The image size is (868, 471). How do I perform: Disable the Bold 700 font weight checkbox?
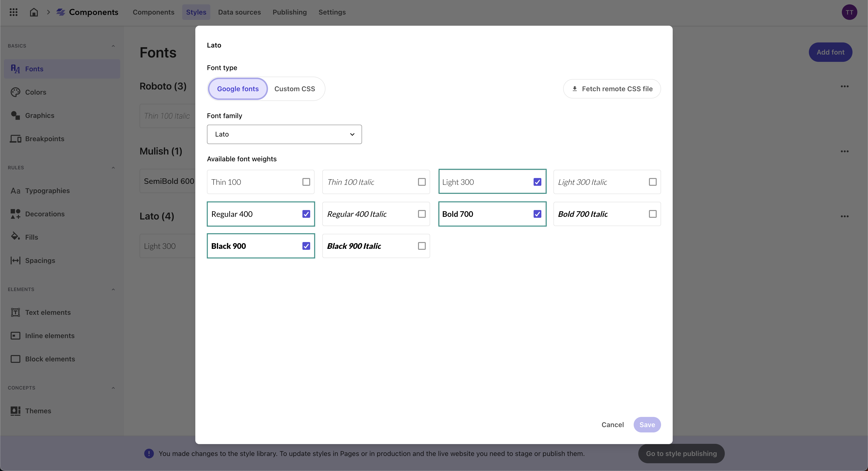click(x=537, y=213)
